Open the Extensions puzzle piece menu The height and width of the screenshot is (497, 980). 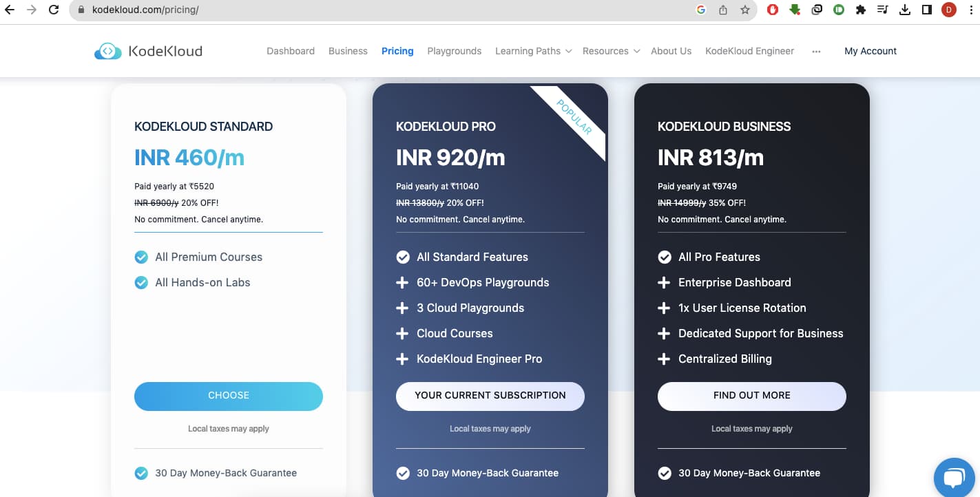click(860, 10)
